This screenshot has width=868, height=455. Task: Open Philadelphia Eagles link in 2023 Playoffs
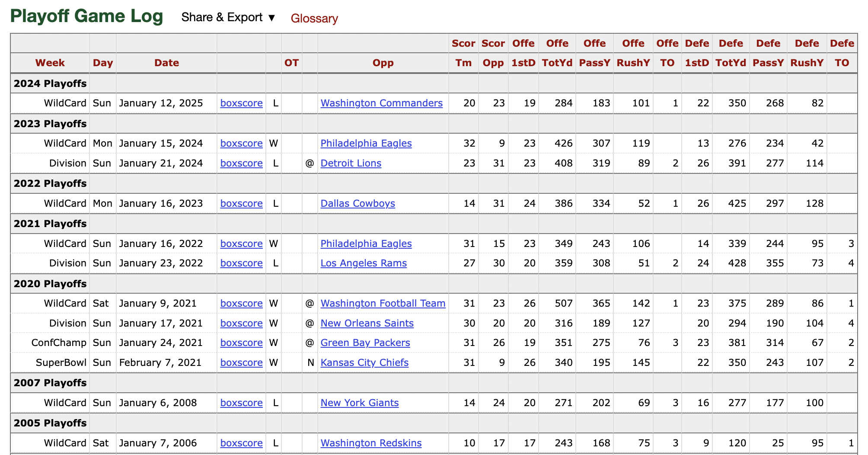click(366, 143)
